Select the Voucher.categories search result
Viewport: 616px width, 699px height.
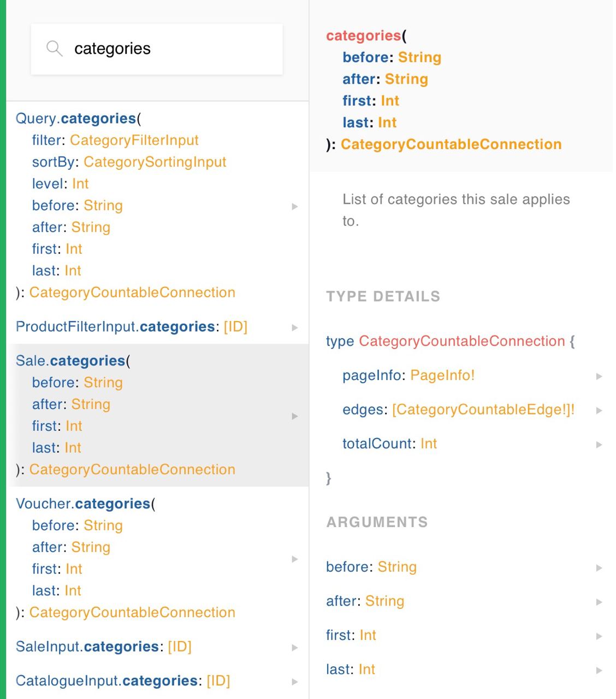[157, 558]
